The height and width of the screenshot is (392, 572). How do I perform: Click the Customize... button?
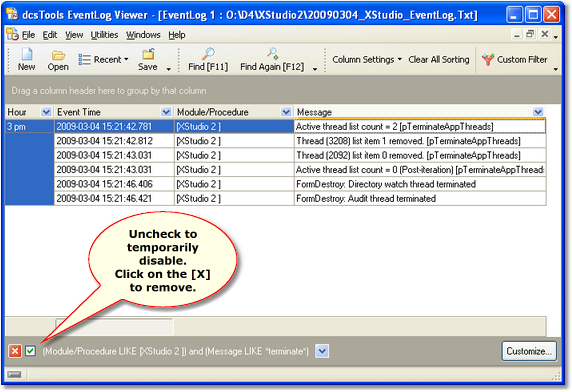pos(529,351)
